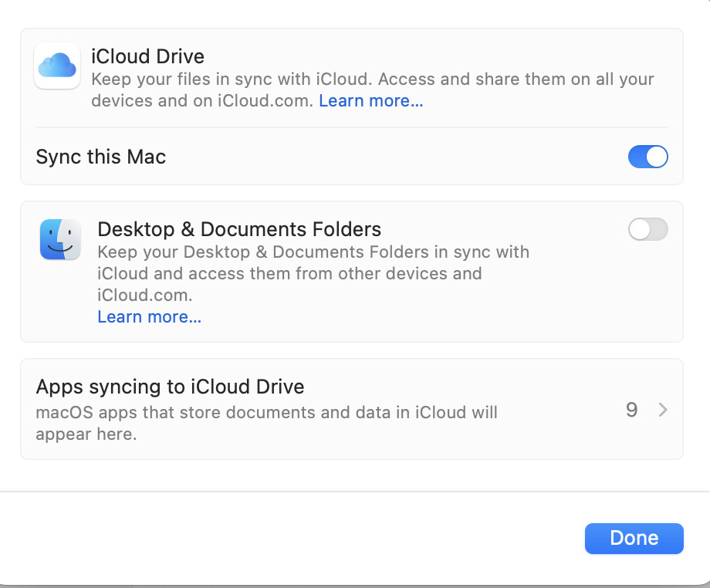Click Desktop & Documents Folders title
The height and width of the screenshot is (588, 710).
(x=239, y=229)
